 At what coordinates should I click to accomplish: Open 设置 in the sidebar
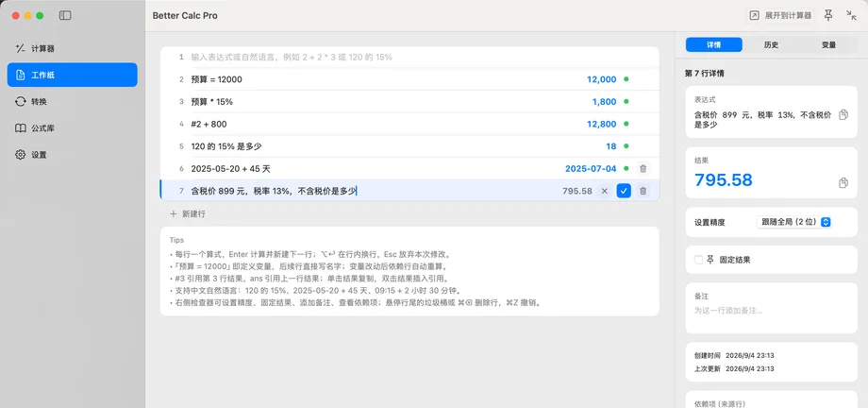click(72, 155)
